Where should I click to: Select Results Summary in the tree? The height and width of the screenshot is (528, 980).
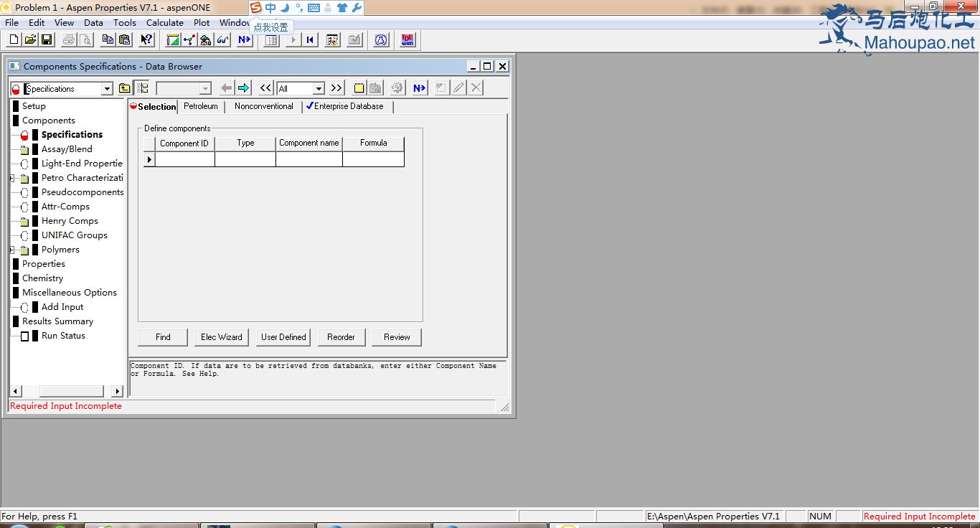click(57, 321)
